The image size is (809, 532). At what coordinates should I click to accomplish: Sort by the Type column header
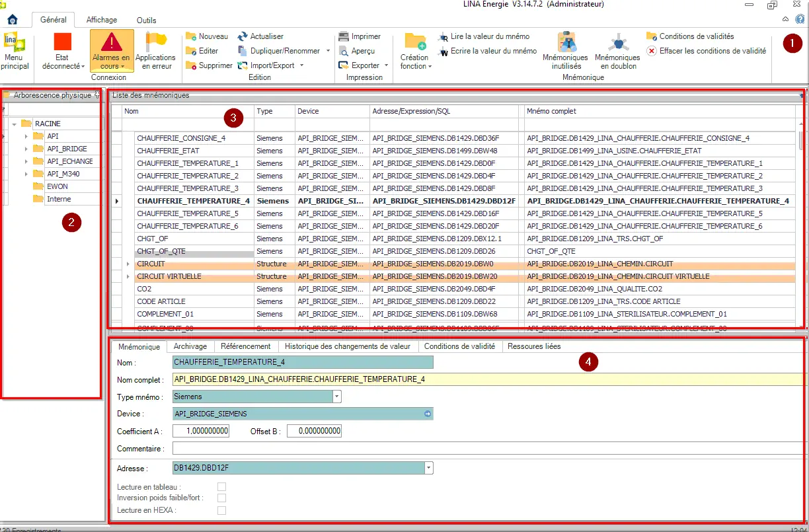(274, 112)
